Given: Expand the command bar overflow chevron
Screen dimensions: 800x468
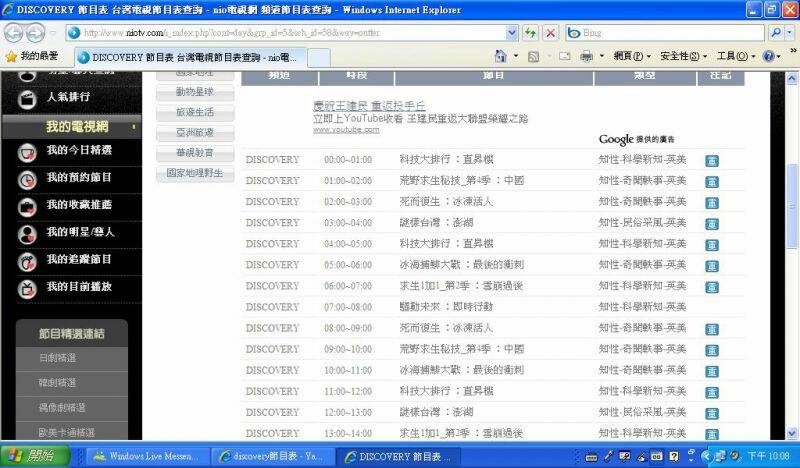Looking at the screenshot, I should [793, 51].
